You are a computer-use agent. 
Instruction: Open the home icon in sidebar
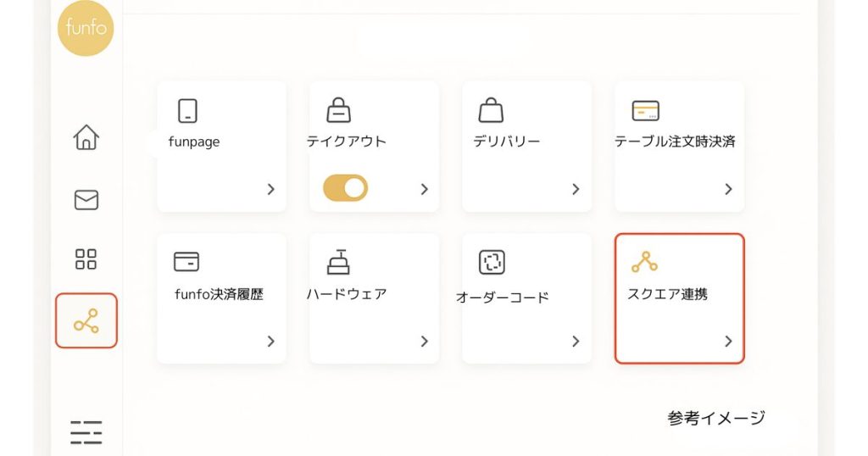tap(86, 137)
